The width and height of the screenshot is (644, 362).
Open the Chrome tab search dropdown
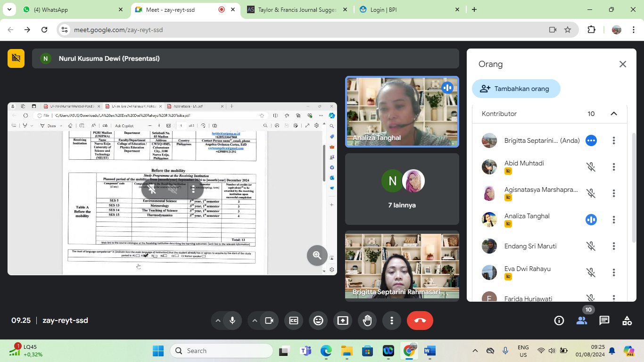tap(9, 9)
